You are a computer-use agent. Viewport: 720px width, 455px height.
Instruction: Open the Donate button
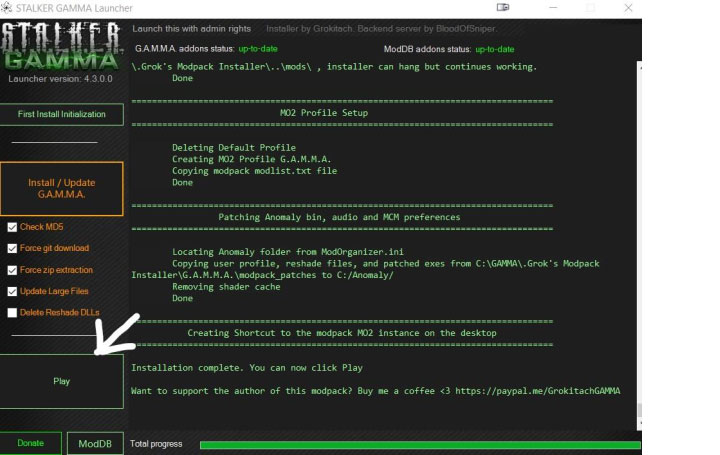(x=31, y=443)
